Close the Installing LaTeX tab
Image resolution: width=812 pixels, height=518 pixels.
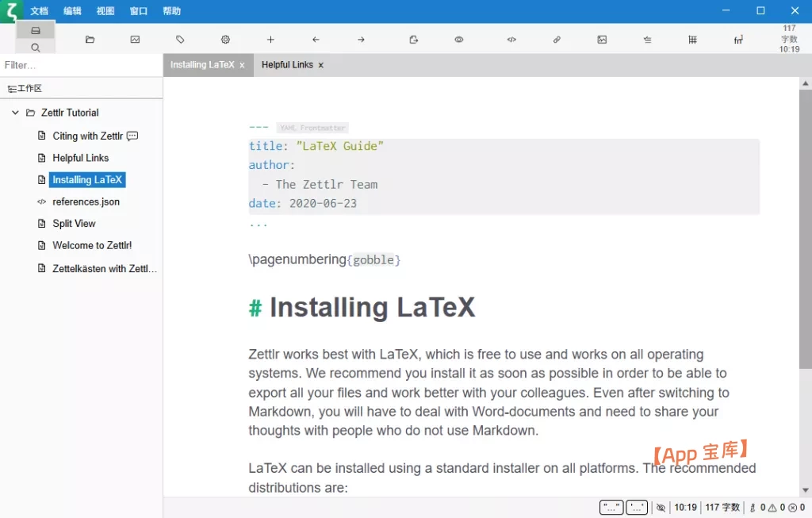[x=242, y=65]
